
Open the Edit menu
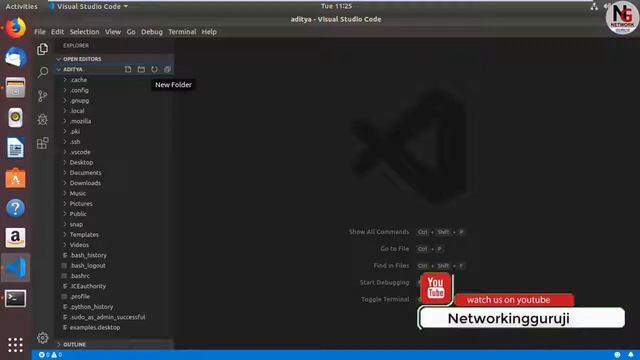pos(57,32)
